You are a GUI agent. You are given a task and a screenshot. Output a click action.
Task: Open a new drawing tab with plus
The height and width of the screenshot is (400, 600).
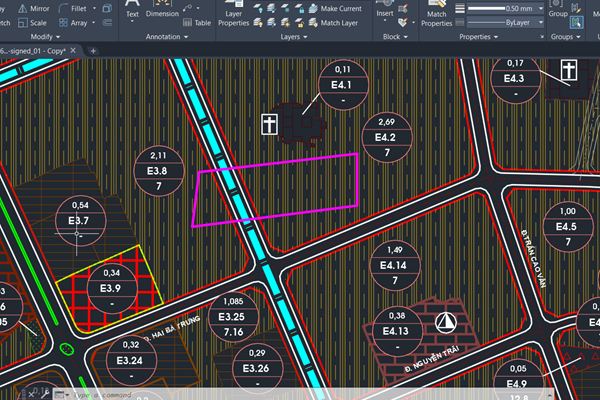coord(93,51)
